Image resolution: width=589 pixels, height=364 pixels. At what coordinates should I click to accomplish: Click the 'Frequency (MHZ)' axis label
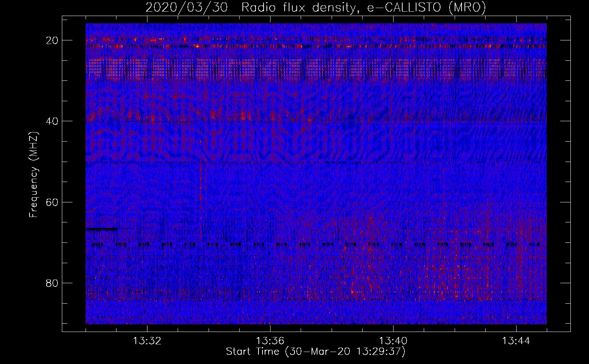click(x=33, y=175)
